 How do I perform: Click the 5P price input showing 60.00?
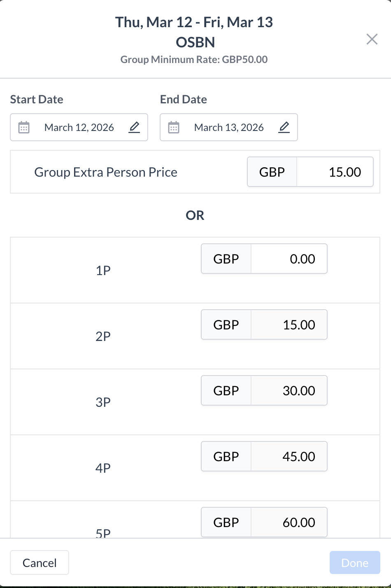pyautogui.click(x=289, y=522)
